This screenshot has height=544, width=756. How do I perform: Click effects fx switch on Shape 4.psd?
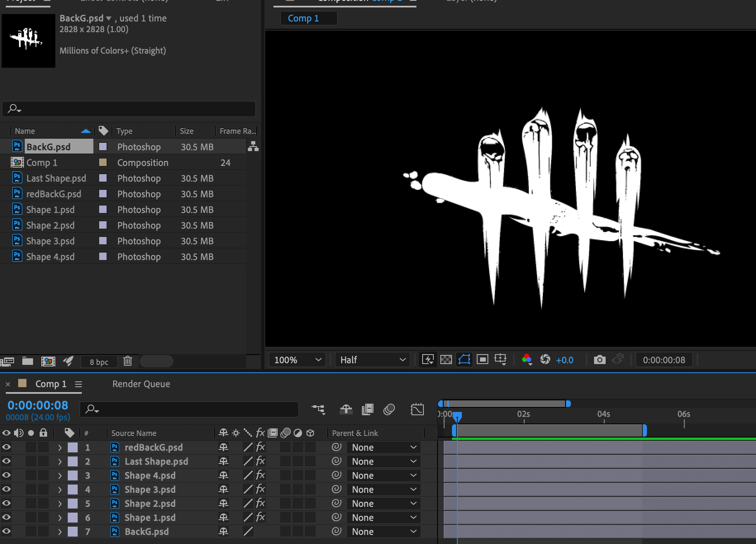[260, 475]
